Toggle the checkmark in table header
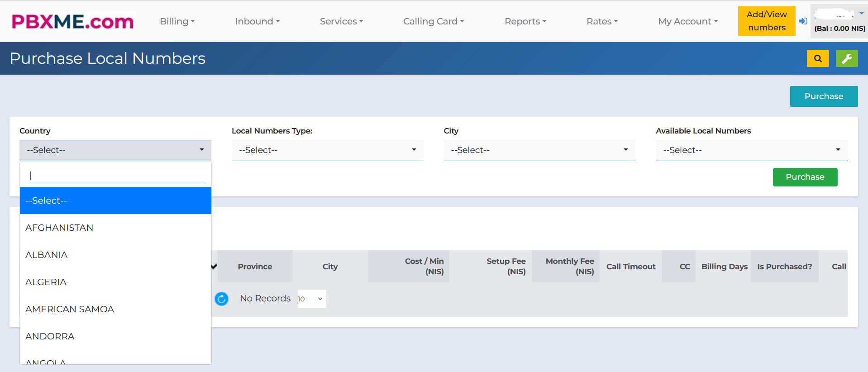 (x=214, y=266)
